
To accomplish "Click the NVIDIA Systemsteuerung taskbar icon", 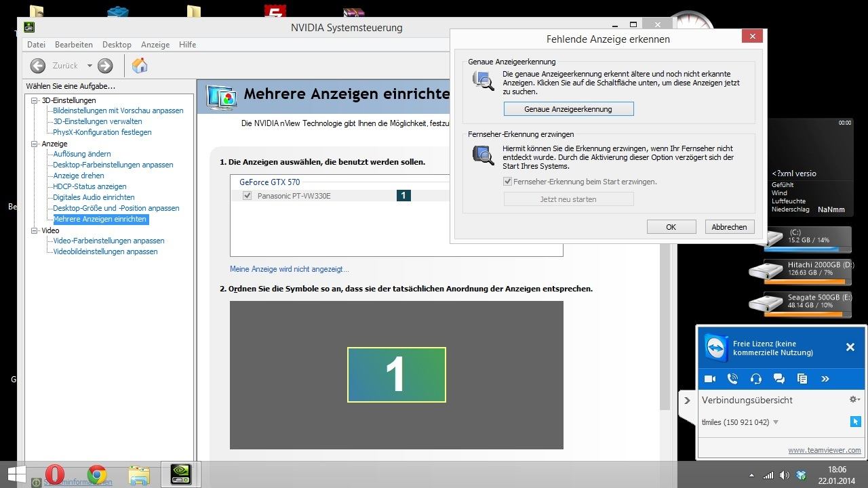I will [180, 474].
